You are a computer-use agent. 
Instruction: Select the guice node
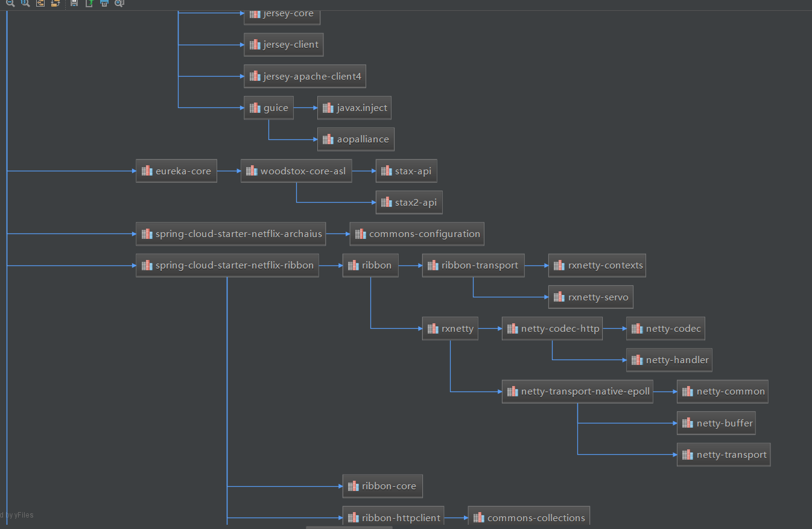point(268,107)
